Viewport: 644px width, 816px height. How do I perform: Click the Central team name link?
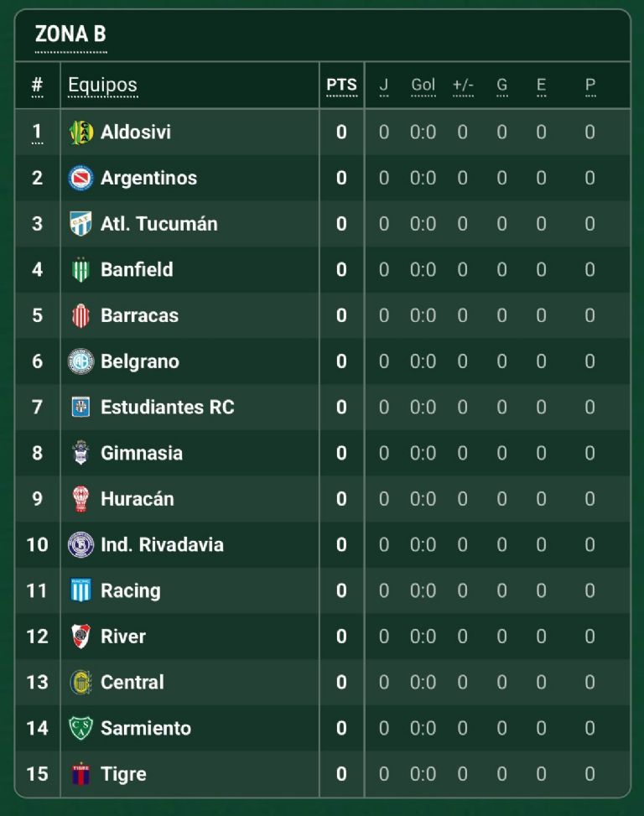pyautogui.click(x=132, y=682)
